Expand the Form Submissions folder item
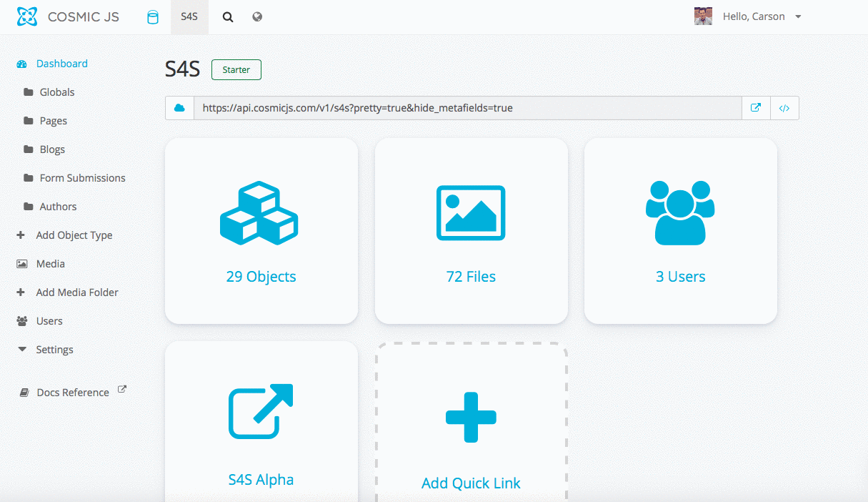Screen dimensions: 868x502 pos(83,177)
